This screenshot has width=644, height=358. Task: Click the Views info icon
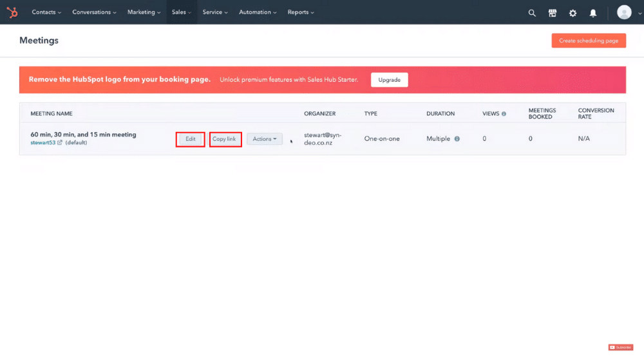click(x=504, y=114)
